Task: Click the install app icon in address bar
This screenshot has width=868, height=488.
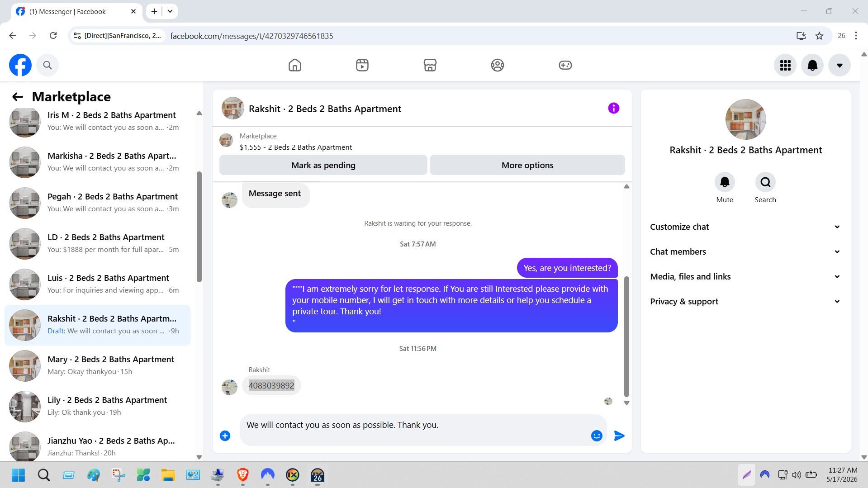Action: [x=801, y=36]
